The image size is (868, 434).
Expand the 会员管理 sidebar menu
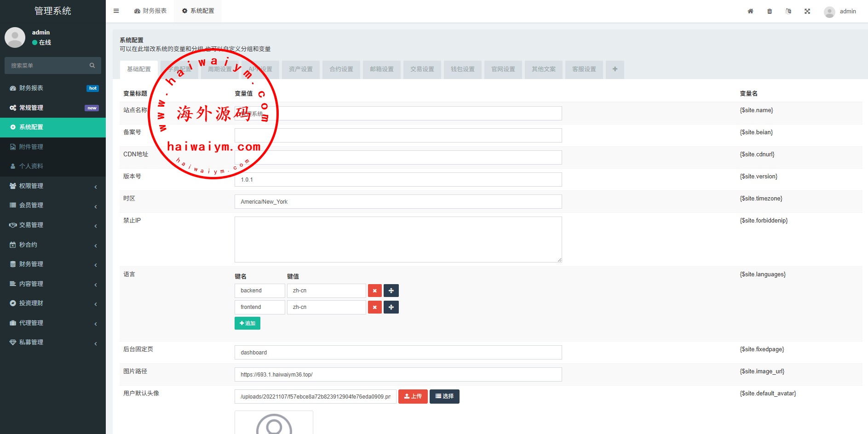click(x=53, y=206)
